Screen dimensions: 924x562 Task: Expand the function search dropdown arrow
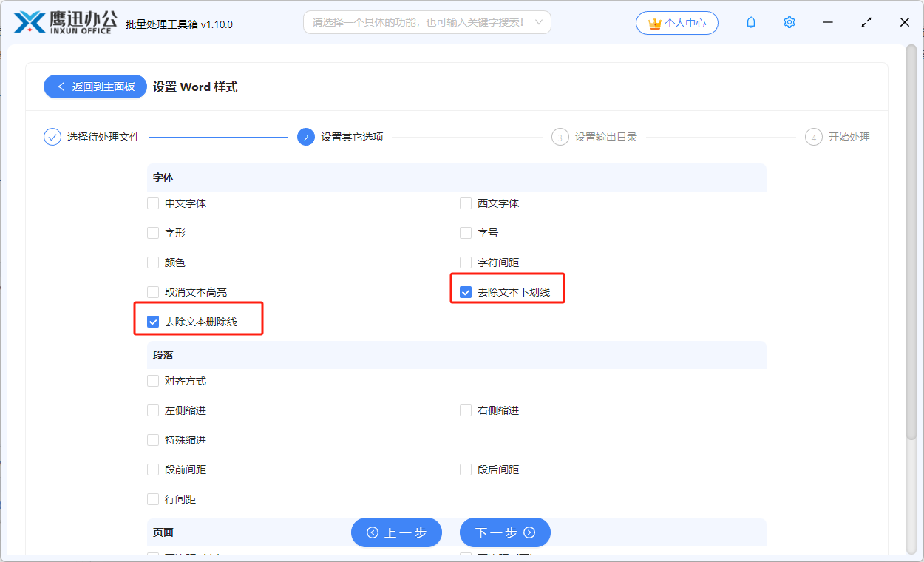point(539,22)
